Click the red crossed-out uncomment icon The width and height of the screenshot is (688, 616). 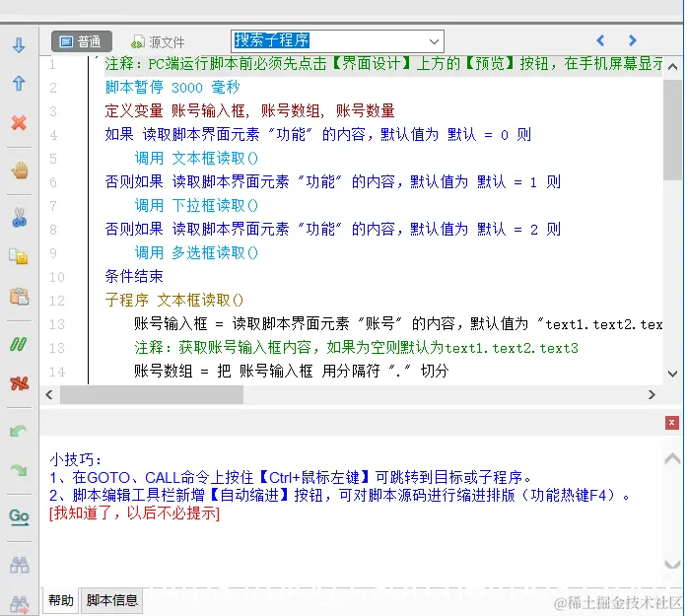20,383
